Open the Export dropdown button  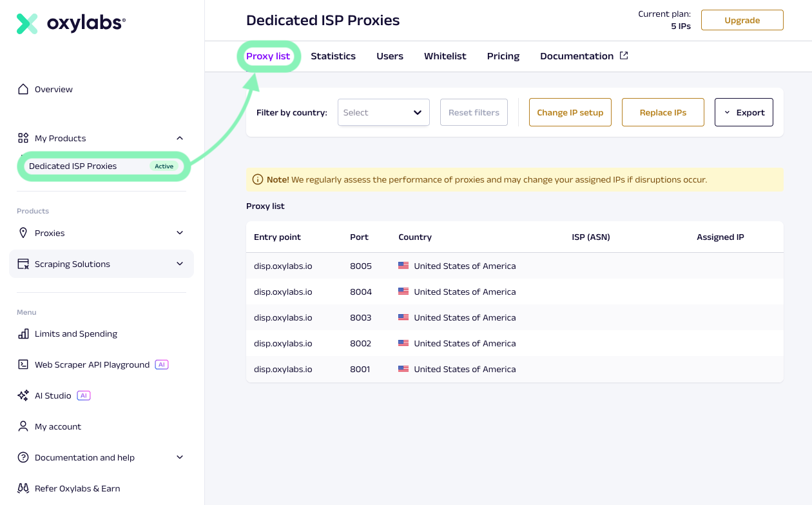pos(744,112)
